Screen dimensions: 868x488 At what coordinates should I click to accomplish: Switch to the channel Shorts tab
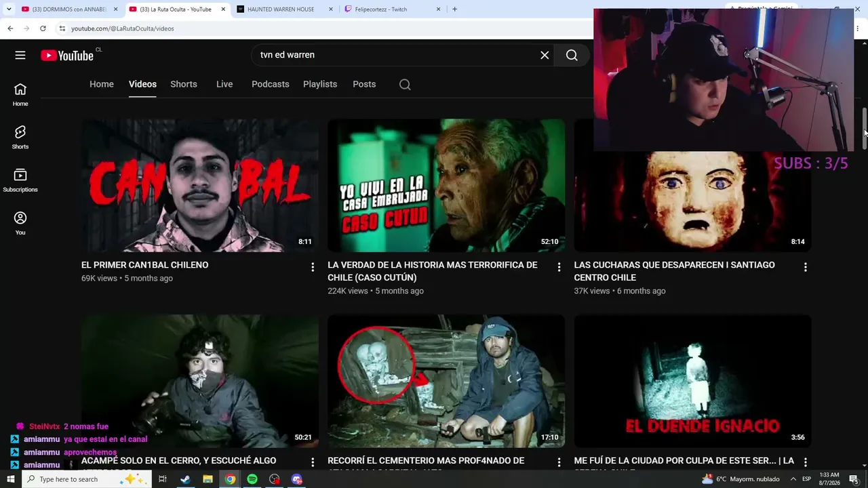(184, 84)
